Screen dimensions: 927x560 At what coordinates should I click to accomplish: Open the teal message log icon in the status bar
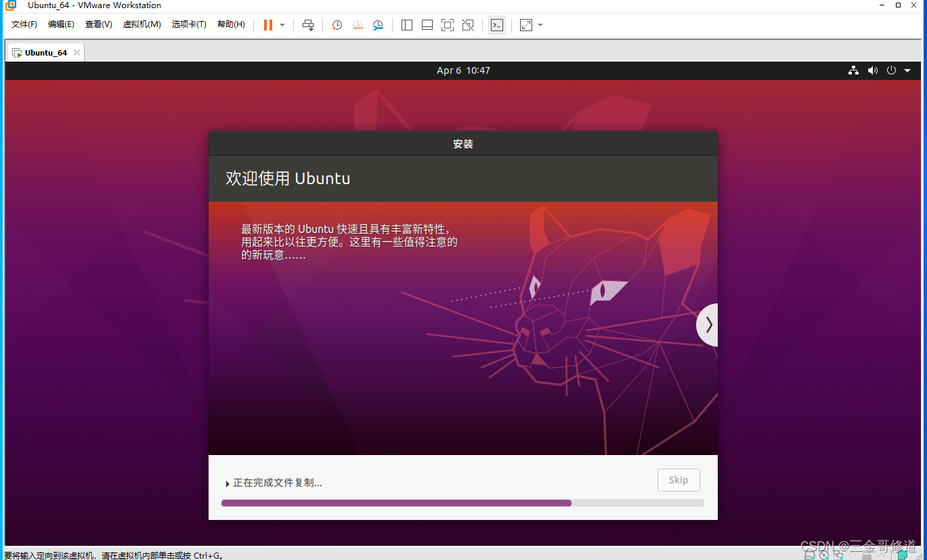(902, 555)
